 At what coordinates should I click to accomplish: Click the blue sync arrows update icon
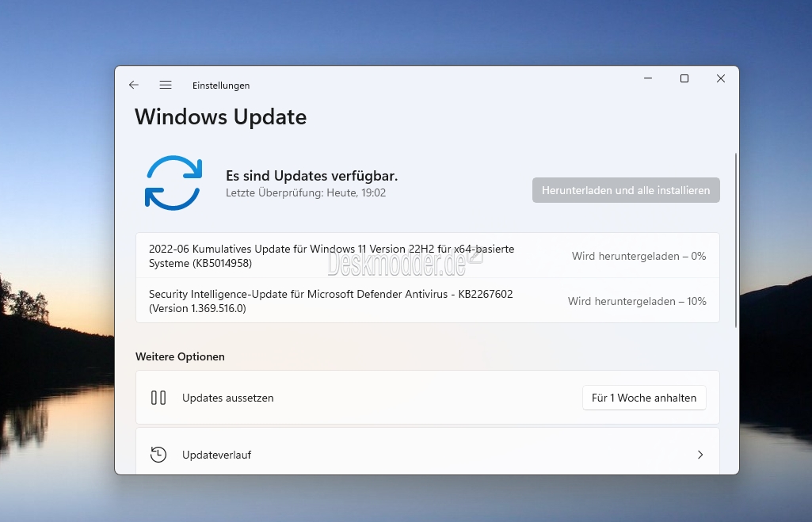click(x=173, y=183)
